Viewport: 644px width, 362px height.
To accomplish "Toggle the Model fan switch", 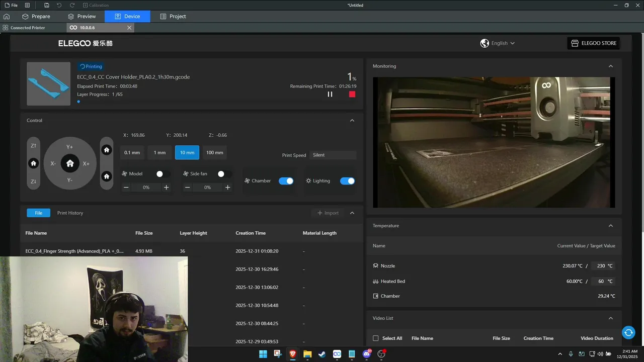I will (163, 174).
